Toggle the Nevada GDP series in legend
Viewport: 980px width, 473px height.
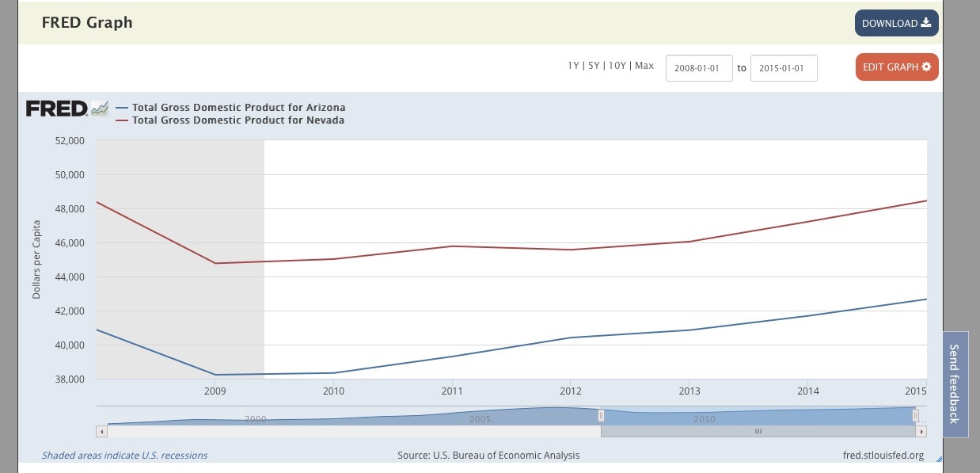(237, 120)
